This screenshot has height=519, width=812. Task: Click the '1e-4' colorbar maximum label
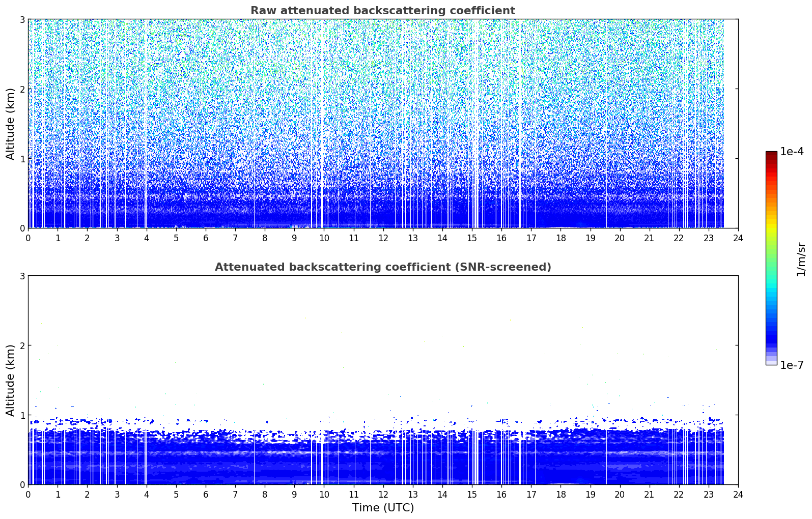tap(792, 152)
